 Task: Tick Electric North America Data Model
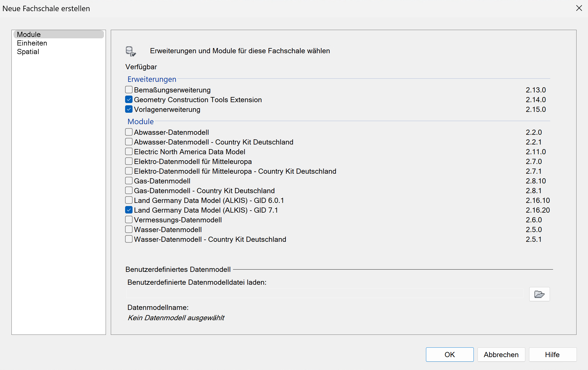coord(129,152)
